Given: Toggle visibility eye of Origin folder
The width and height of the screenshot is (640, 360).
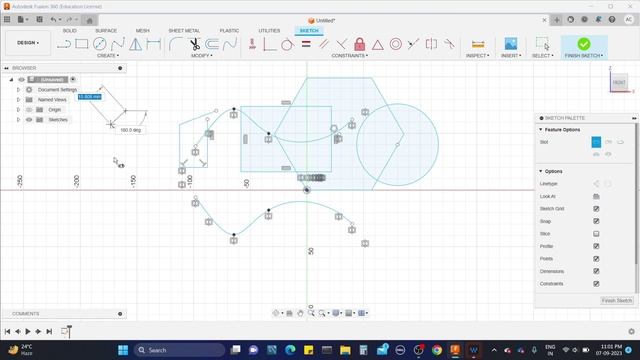Looking at the screenshot, I should click(29, 110).
